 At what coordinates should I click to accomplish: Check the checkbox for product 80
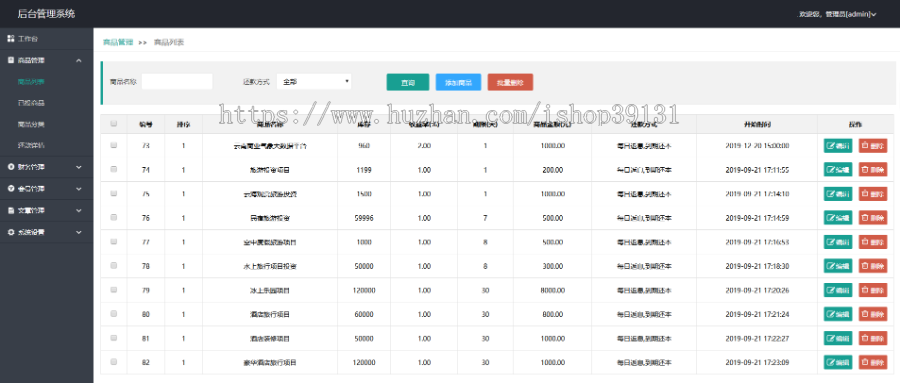(x=114, y=314)
